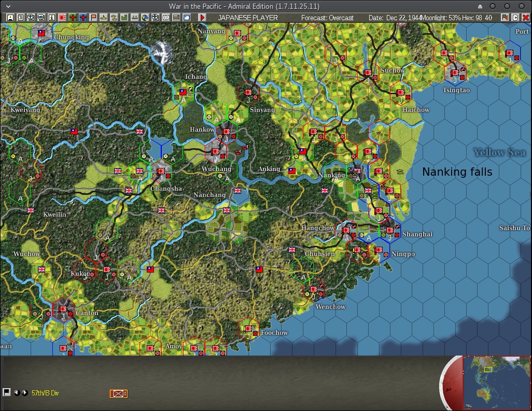Click the Hangchow unit hex

tap(346, 231)
